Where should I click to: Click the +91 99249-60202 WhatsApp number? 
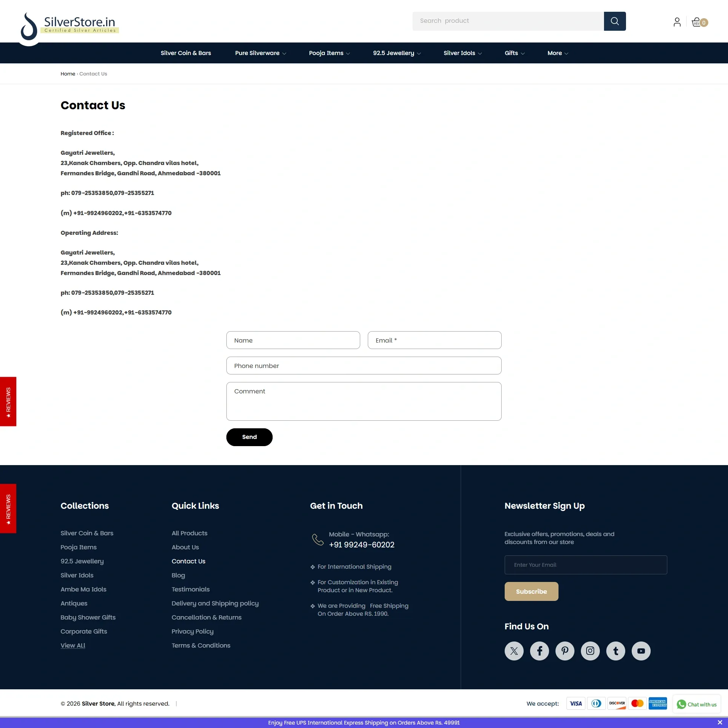point(362,545)
